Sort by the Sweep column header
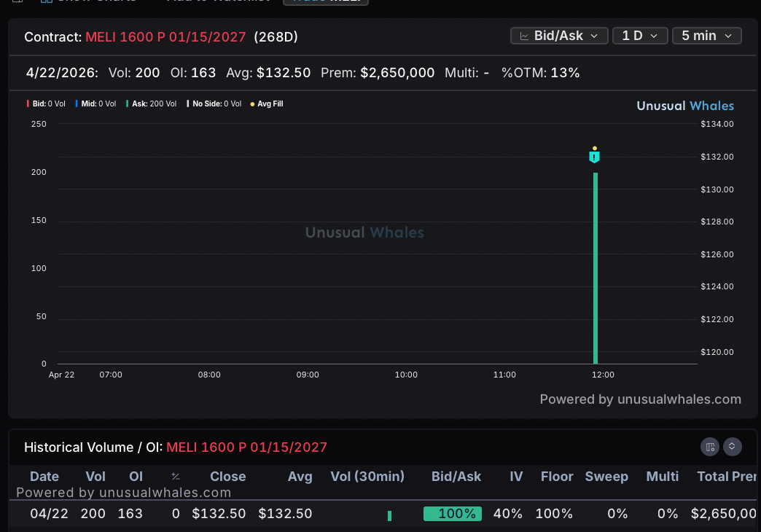The height and width of the screenshot is (532, 761). click(606, 477)
